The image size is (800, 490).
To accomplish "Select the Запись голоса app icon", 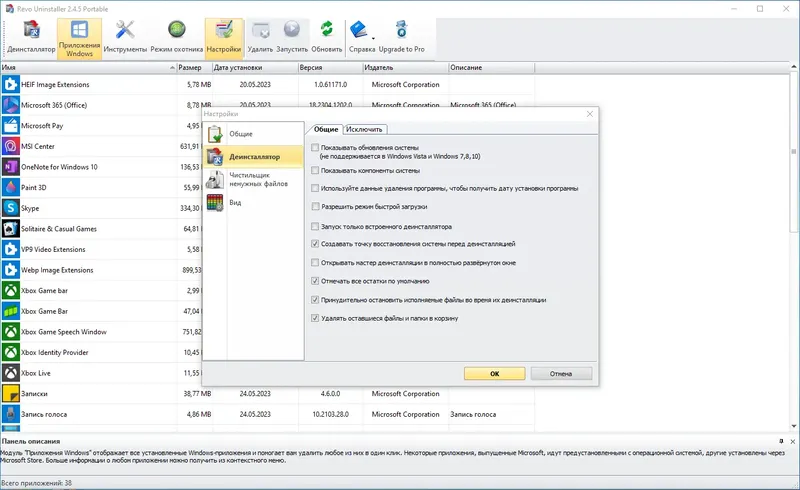I will coord(11,414).
